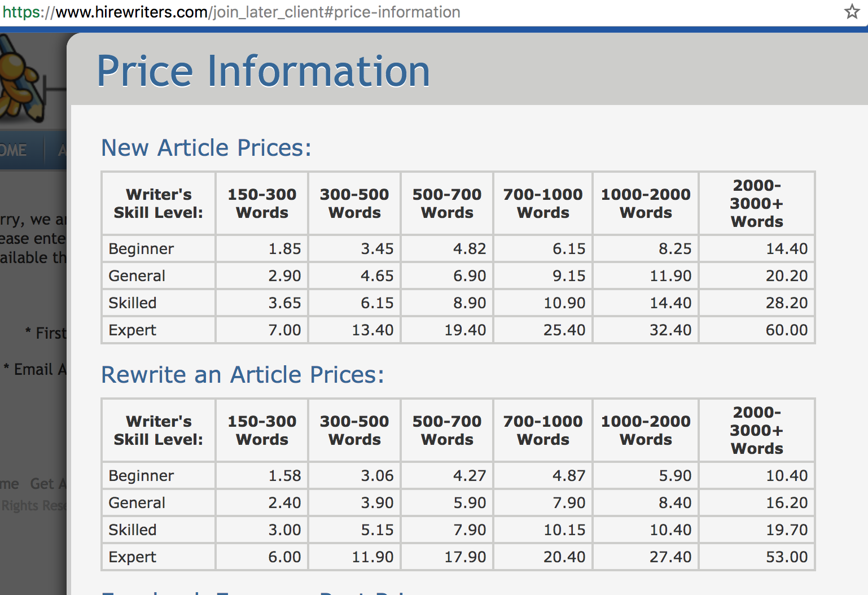Image resolution: width=868 pixels, height=595 pixels.
Task: Click the 20.20 price cell
Action: pyautogui.click(x=757, y=275)
